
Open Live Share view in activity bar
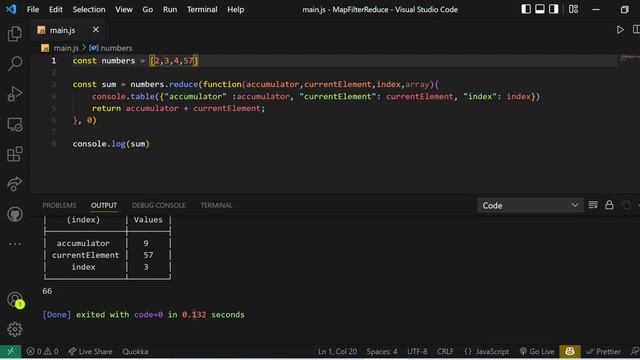(15, 184)
